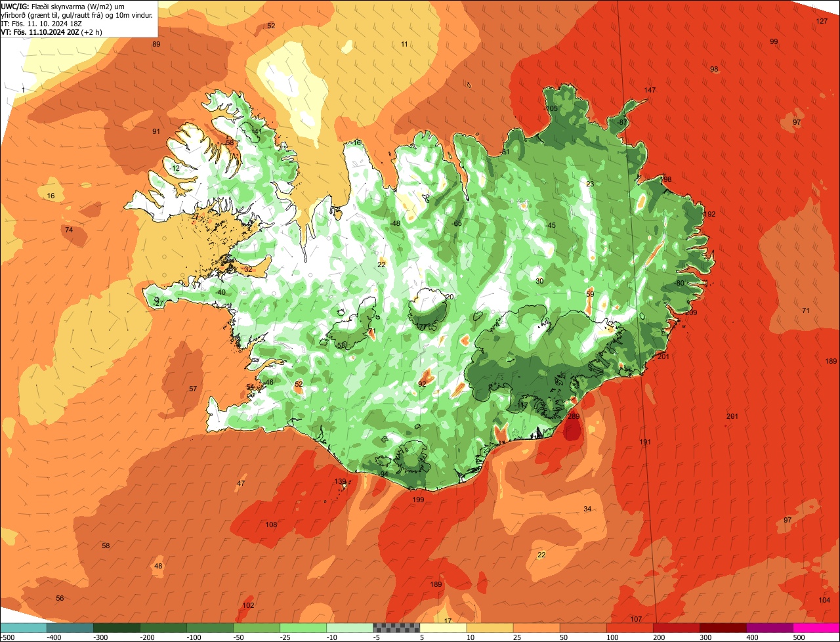Click the '102' value near the bottom-left sea
This screenshot has height=642, width=840.
point(248,605)
